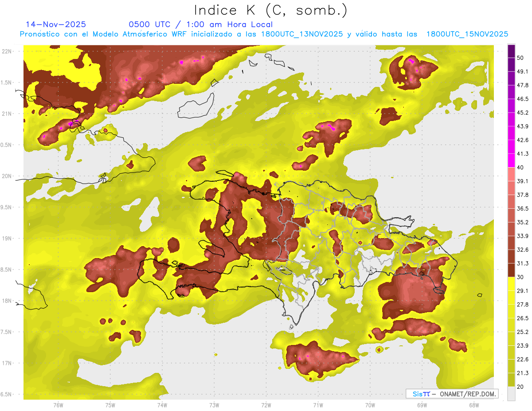
Task: Click the '76W' longitude label
Action: pyautogui.click(x=58, y=405)
